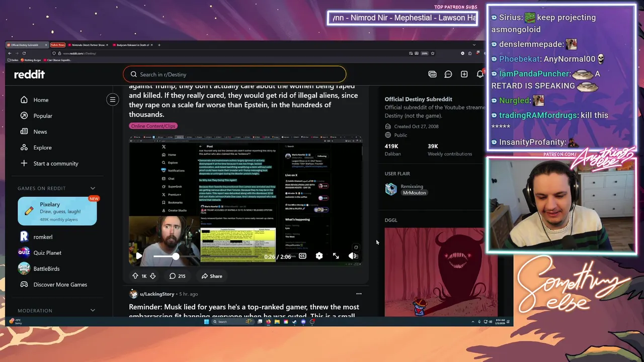Image resolution: width=644 pixels, height=362 pixels.
Task: Open the BattleBirds game
Action: (46, 268)
